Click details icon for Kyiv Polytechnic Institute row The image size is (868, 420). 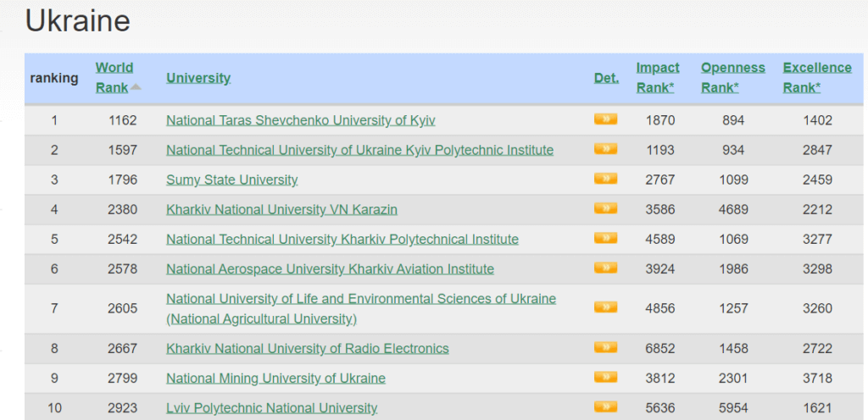pyautogui.click(x=605, y=149)
